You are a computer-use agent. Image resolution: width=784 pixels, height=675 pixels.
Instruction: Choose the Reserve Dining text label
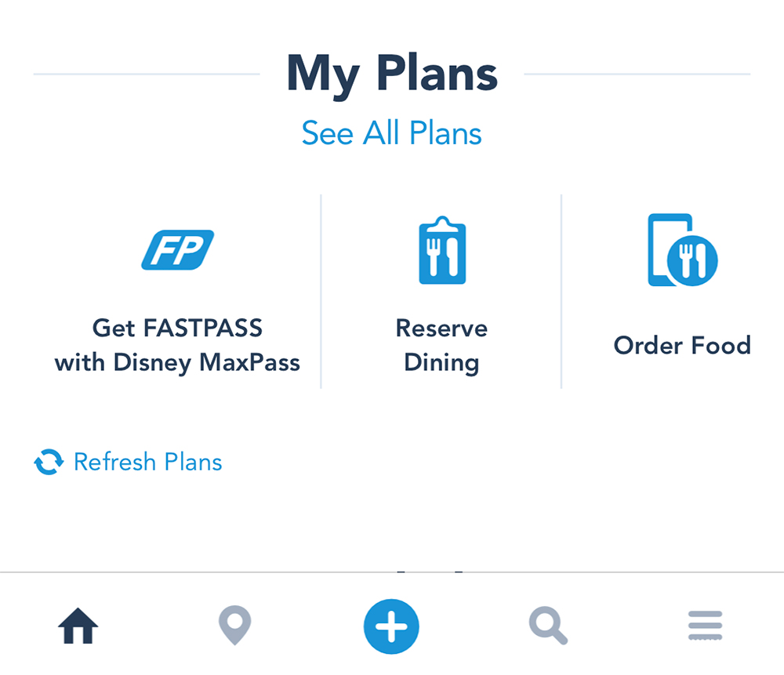point(441,345)
